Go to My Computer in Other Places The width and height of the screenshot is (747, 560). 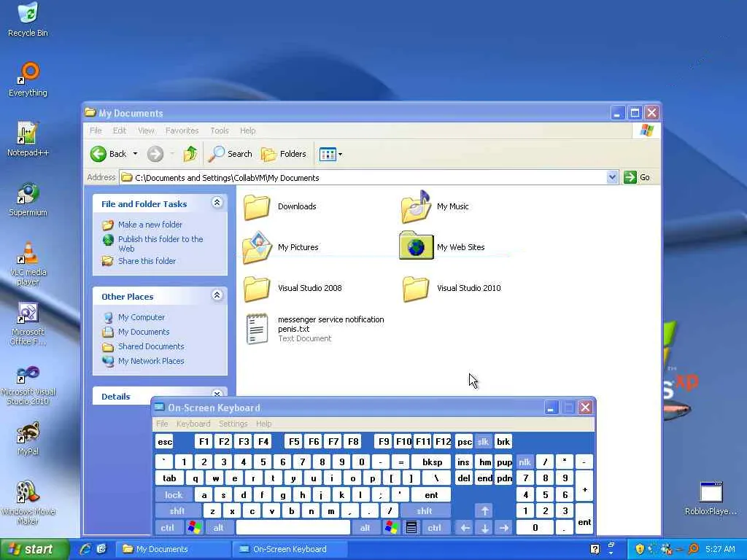pos(142,317)
